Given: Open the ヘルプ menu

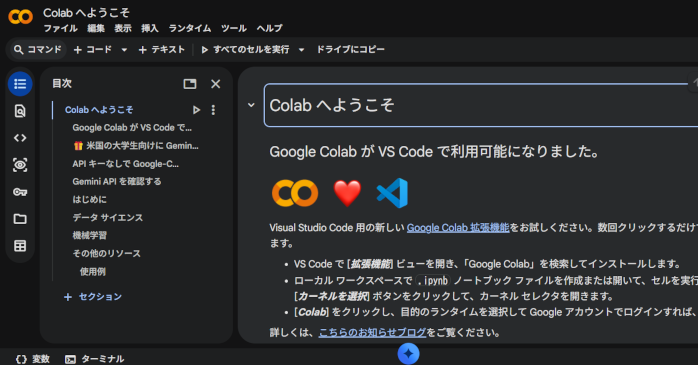Looking at the screenshot, I should point(269,28).
